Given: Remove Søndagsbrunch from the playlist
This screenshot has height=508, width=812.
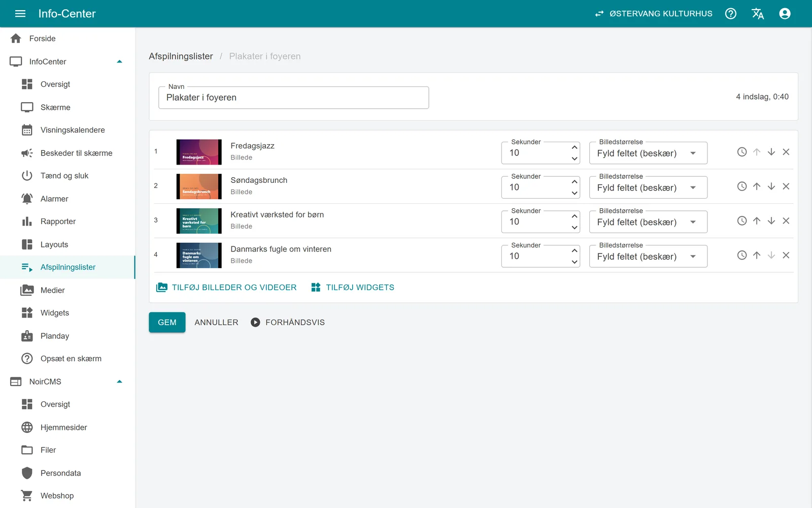Looking at the screenshot, I should pyautogui.click(x=786, y=186).
